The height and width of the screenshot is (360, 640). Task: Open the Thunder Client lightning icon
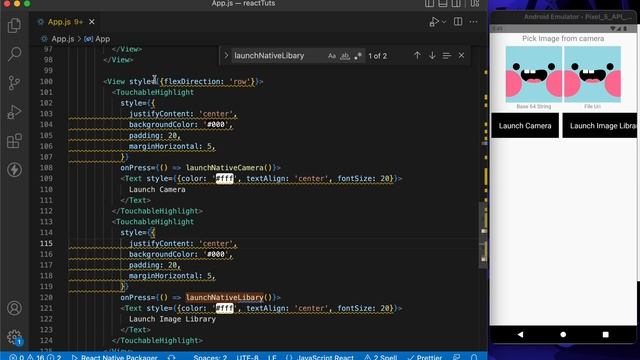point(14,170)
